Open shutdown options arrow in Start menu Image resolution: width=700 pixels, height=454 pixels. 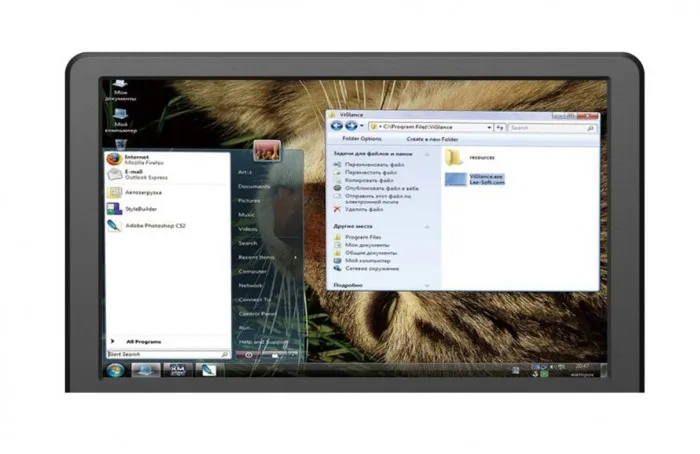[x=293, y=355]
